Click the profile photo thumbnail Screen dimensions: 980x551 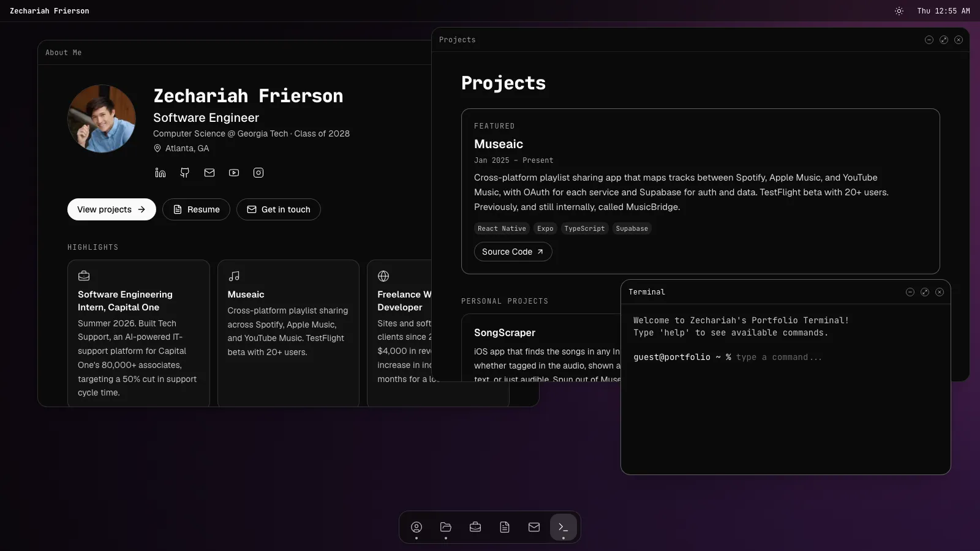(102, 119)
